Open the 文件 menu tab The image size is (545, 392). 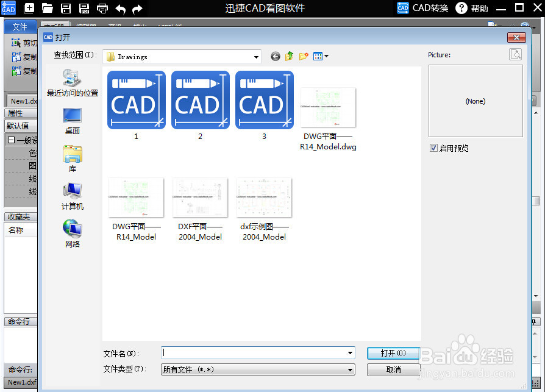pyautogui.click(x=20, y=27)
